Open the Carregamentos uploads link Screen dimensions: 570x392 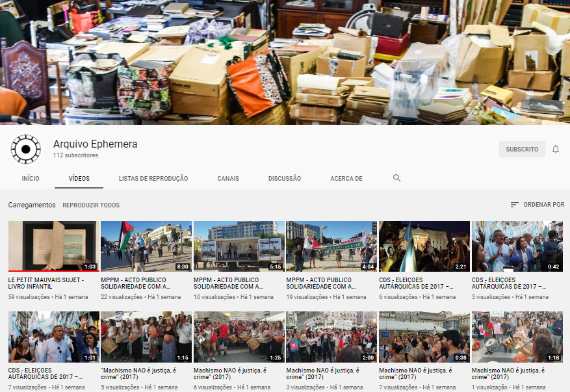[32, 205]
